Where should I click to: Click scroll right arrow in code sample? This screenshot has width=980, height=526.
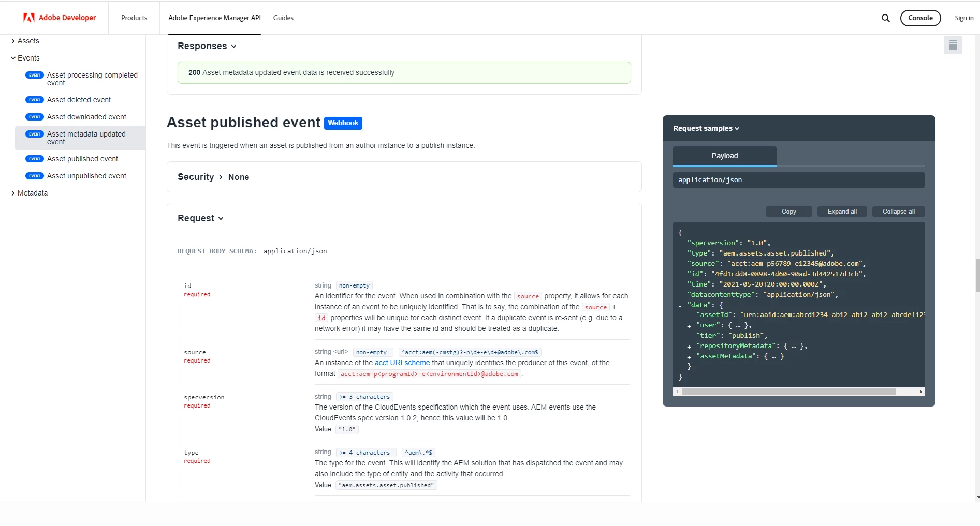pos(921,392)
